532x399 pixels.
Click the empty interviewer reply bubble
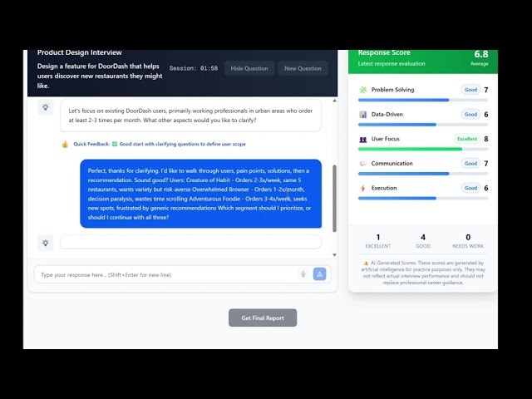[x=190, y=242]
